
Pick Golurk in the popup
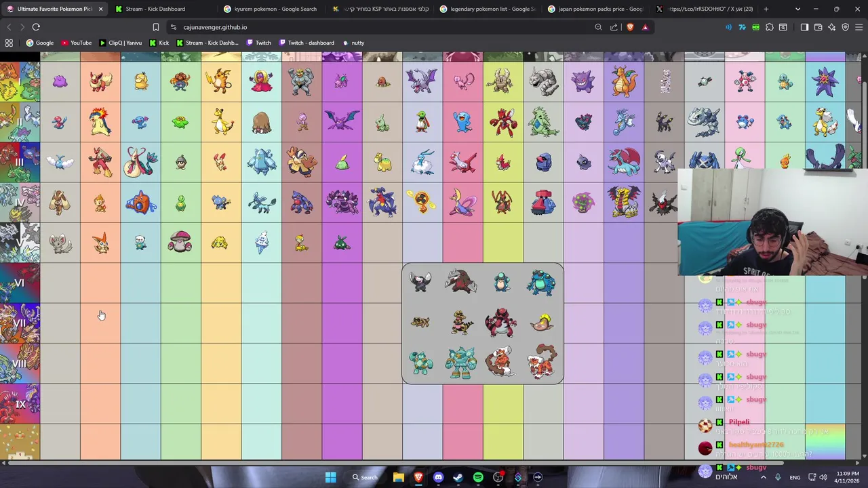(x=461, y=363)
